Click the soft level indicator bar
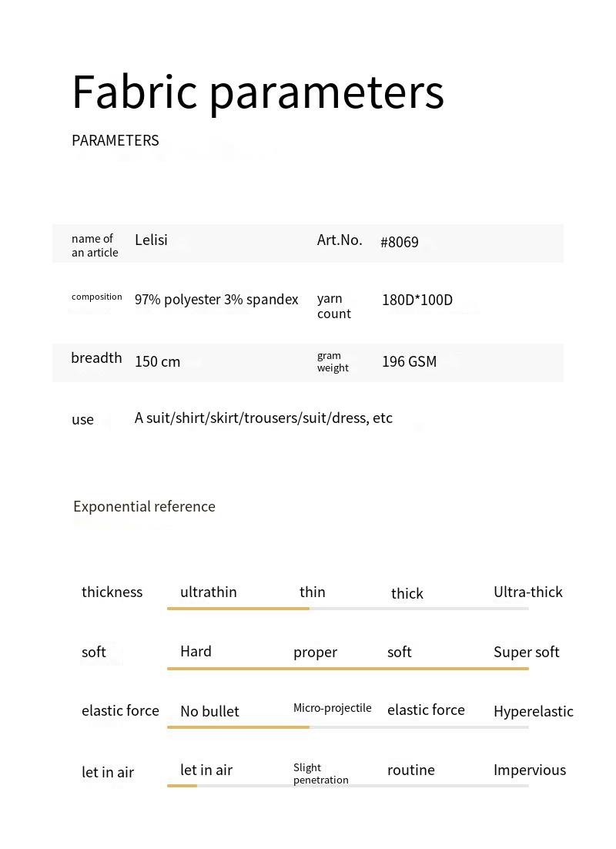 [x=347, y=668]
